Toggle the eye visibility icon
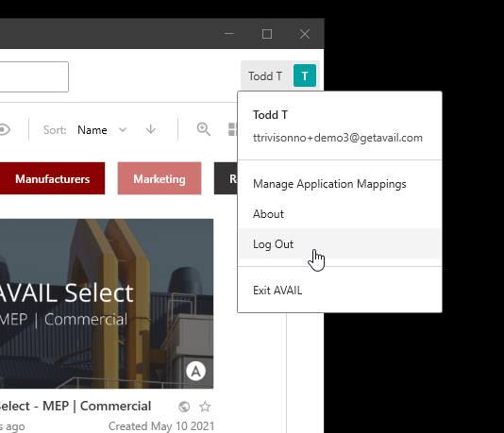The width and height of the screenshot is (504, 433). pyautogui.click(x=5, y=130)
